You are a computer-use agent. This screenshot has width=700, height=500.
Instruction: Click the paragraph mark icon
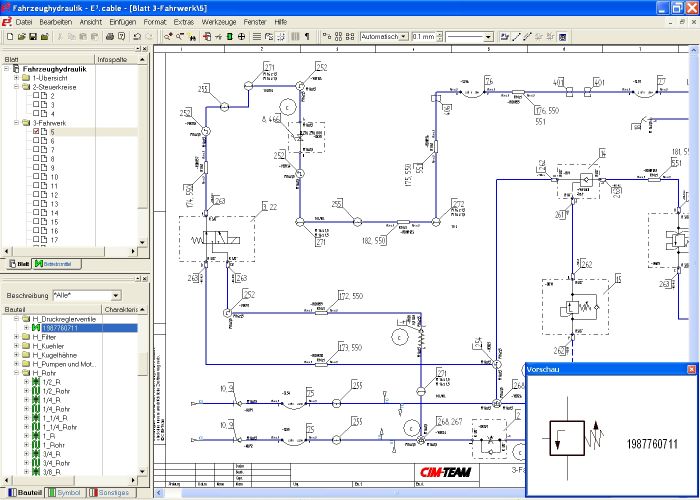pos(307,37)
